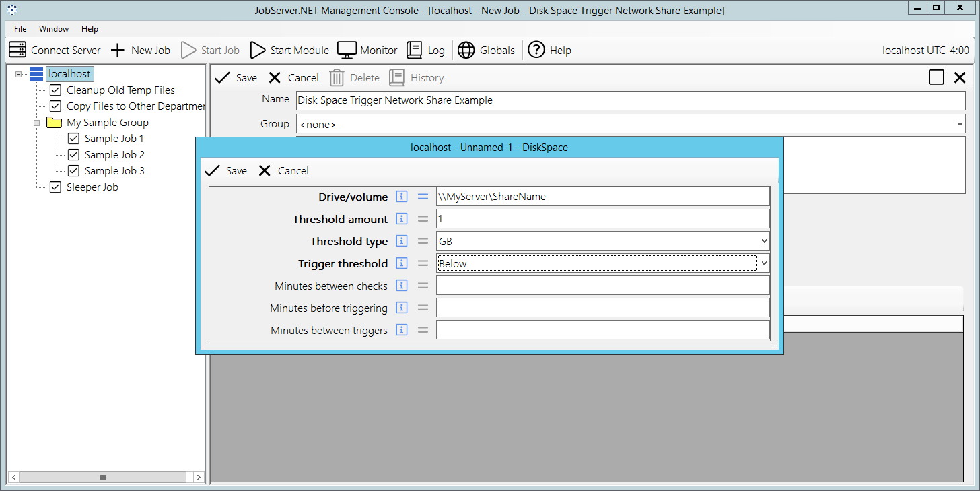
Task: Open the Threshold type dropdown
Action: click(763, 241)
